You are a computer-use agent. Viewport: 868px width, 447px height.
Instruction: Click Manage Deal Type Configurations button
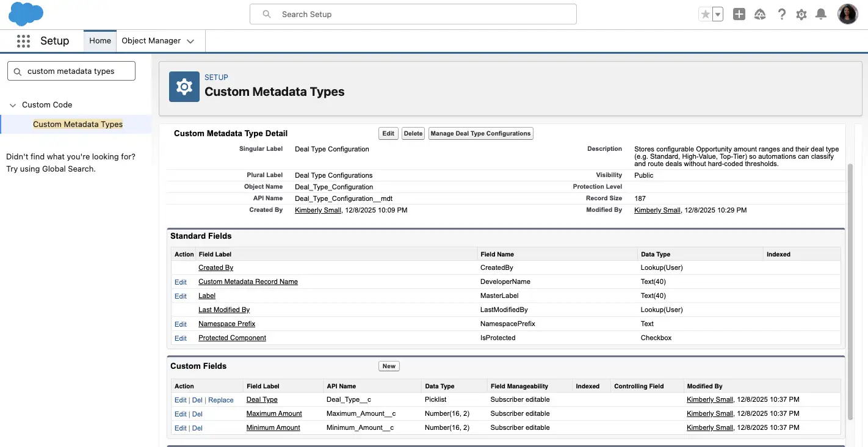point(481,133)
